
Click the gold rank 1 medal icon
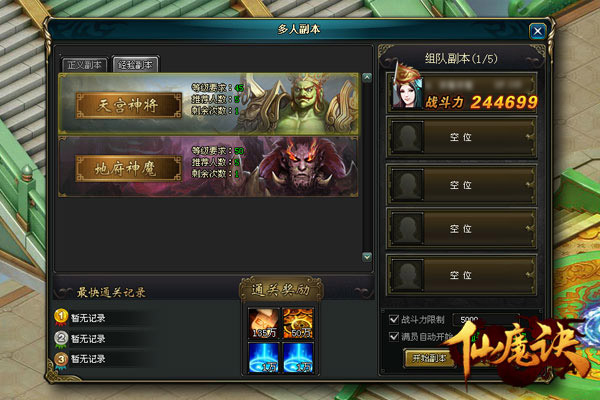[x=61, y=317]
